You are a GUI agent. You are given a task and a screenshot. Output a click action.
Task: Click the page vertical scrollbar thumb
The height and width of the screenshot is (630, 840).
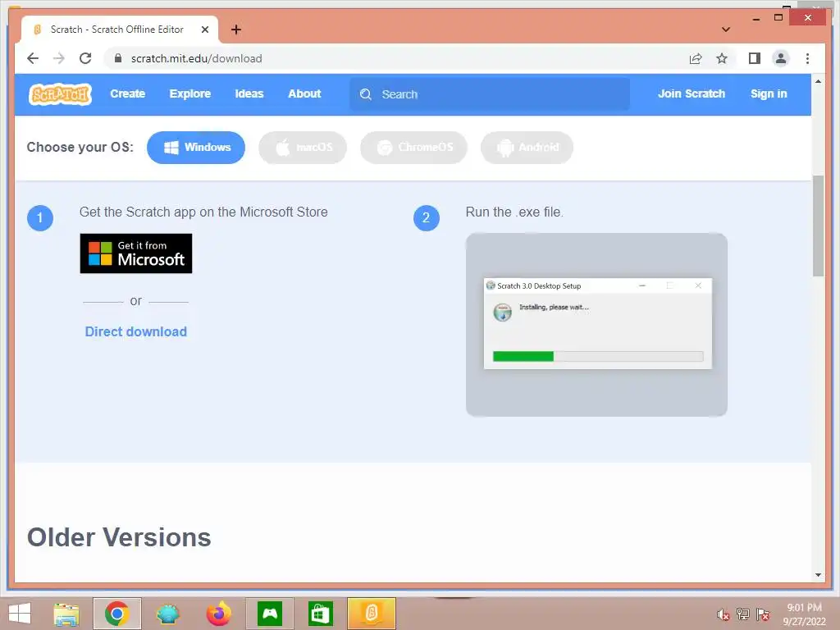point(818,225)
